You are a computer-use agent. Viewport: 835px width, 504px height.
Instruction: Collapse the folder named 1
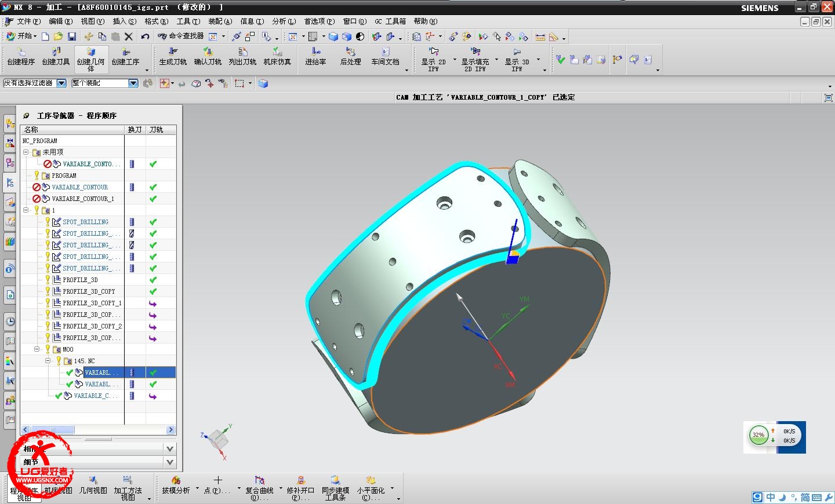[26, 210]
